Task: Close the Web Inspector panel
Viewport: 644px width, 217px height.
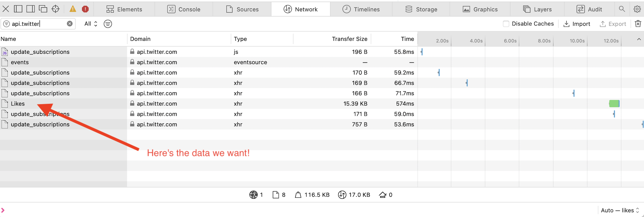Action: [x=6, y=9]
